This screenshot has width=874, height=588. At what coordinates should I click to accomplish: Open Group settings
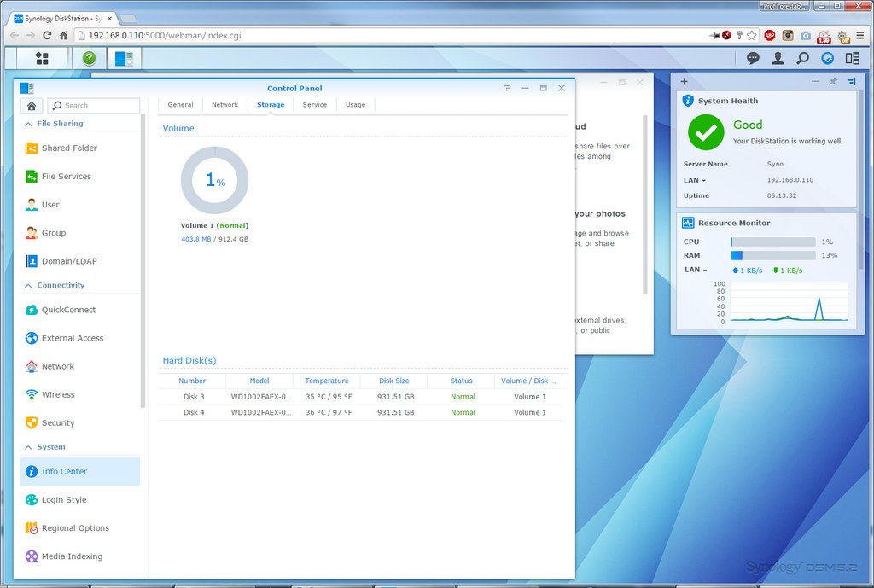pyautogui.click(x=79, y=233)
